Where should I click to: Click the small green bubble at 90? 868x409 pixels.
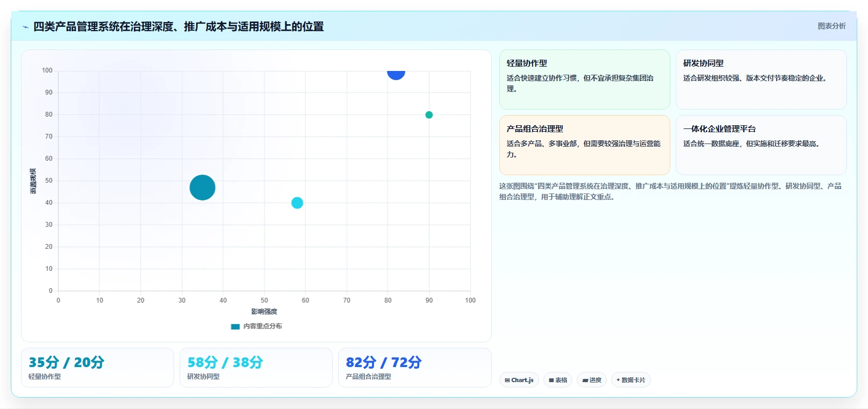(429, 114)
